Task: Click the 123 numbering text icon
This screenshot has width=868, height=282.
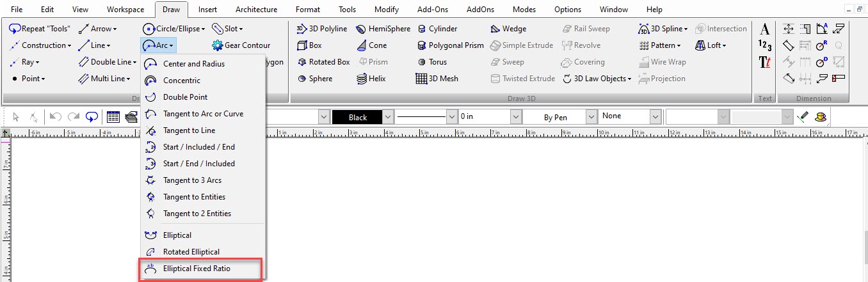Action: coord(764,46)
